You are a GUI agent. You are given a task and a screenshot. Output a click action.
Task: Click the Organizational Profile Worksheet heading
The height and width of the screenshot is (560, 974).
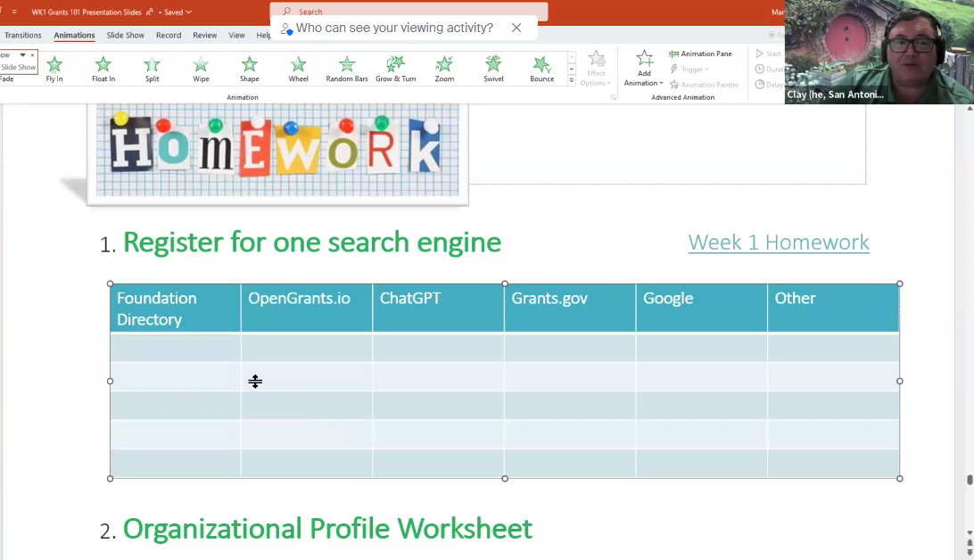click(x=327, y=529)
